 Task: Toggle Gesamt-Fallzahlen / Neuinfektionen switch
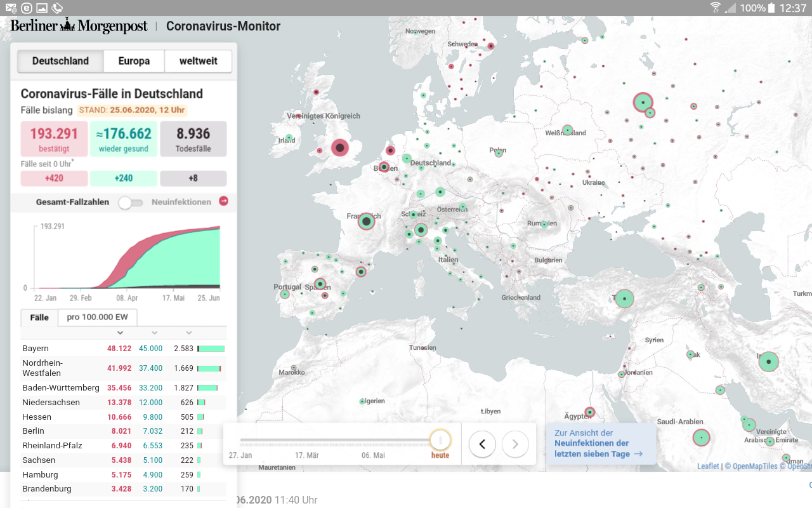pos(130,202)
